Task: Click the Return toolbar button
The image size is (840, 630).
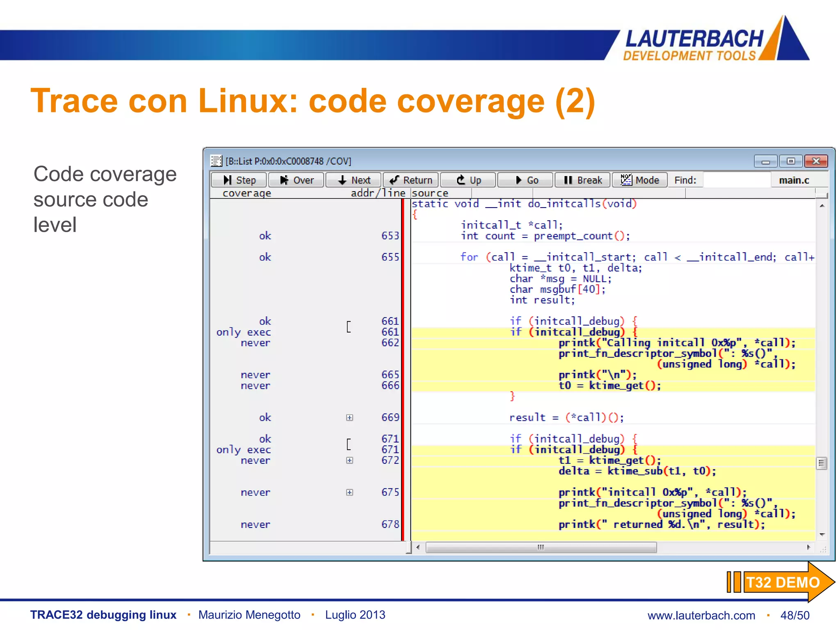Action: (x=411, y=180)
